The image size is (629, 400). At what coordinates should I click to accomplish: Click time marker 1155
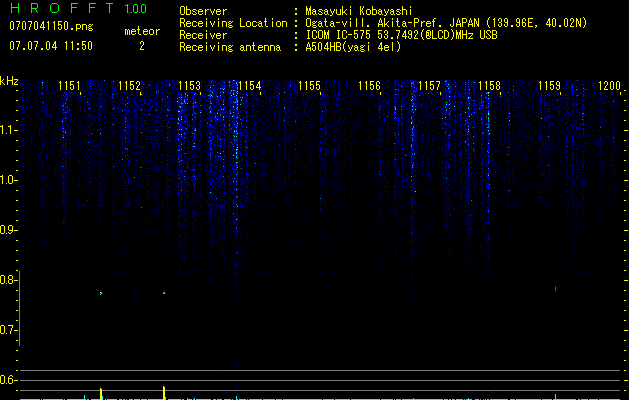click(x=309, y=86)
